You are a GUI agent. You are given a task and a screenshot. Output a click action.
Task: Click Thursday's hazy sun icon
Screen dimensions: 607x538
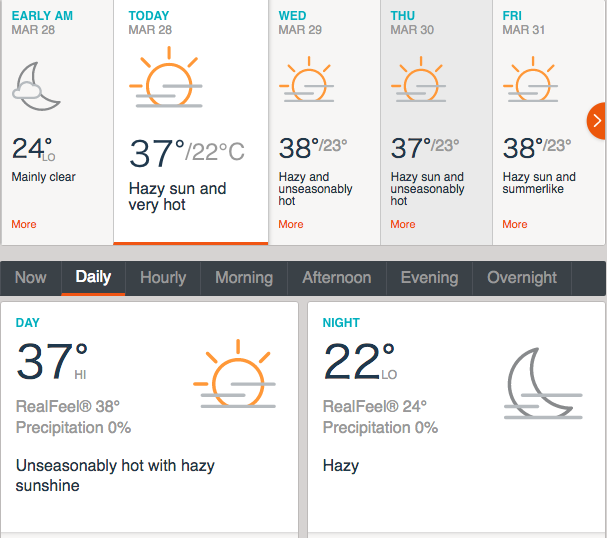pyautogui.click(x=418, y=79)
